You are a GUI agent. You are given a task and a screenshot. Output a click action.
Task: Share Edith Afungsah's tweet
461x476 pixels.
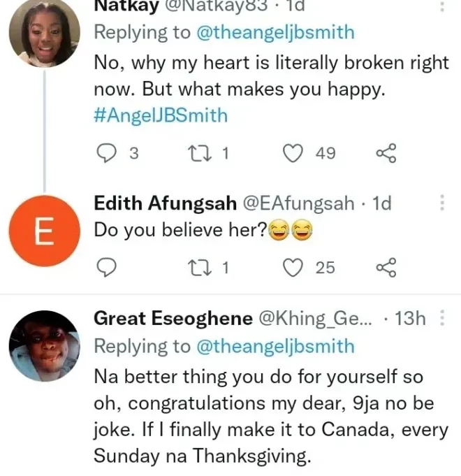[386, 266]
